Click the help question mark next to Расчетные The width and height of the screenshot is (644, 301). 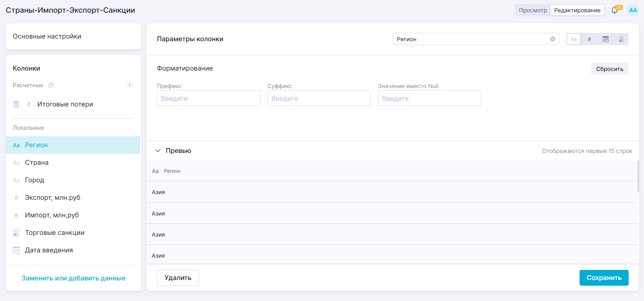(x=51, y=85)
